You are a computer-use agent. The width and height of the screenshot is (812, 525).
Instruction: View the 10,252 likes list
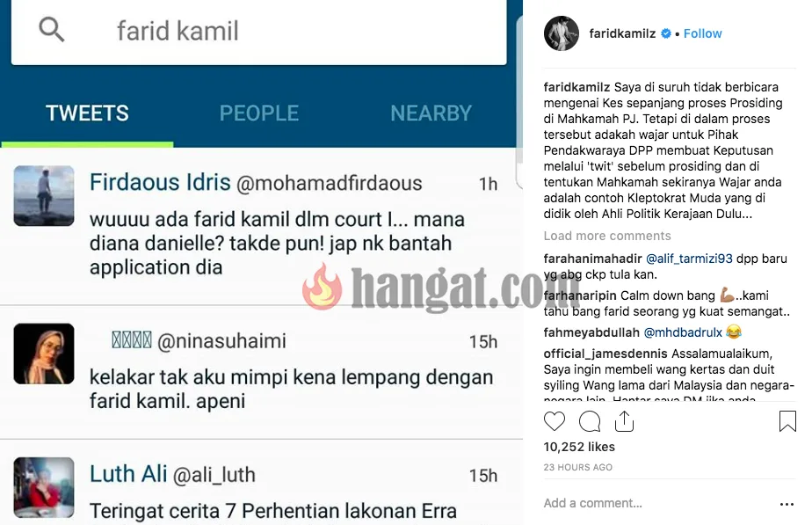click(x=579, y=447)
